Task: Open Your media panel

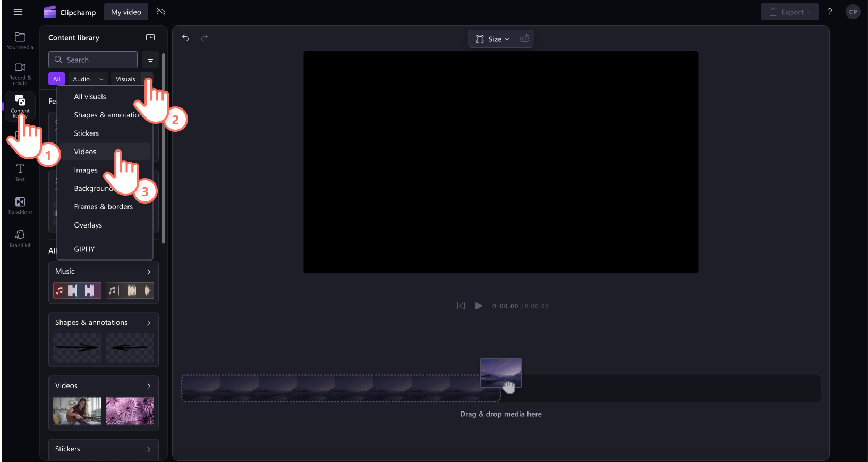Action: (20, 40)
